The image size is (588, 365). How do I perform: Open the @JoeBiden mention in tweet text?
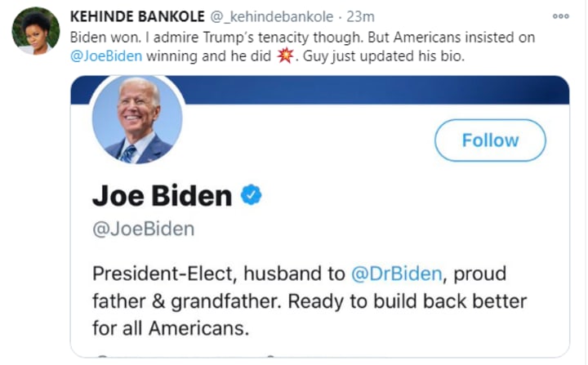click(106, 56)
